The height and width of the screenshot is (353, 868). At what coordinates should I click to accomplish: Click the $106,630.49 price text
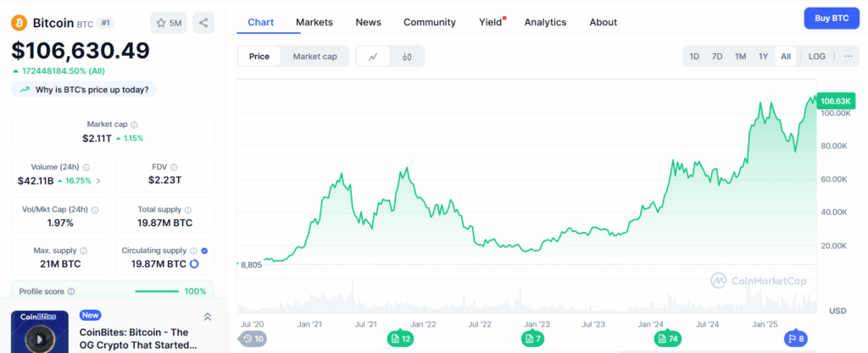click(x=81, y=51)
